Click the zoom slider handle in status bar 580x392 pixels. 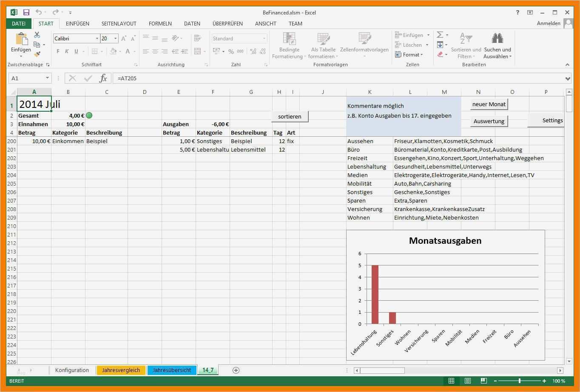click(x=519, y=381)
